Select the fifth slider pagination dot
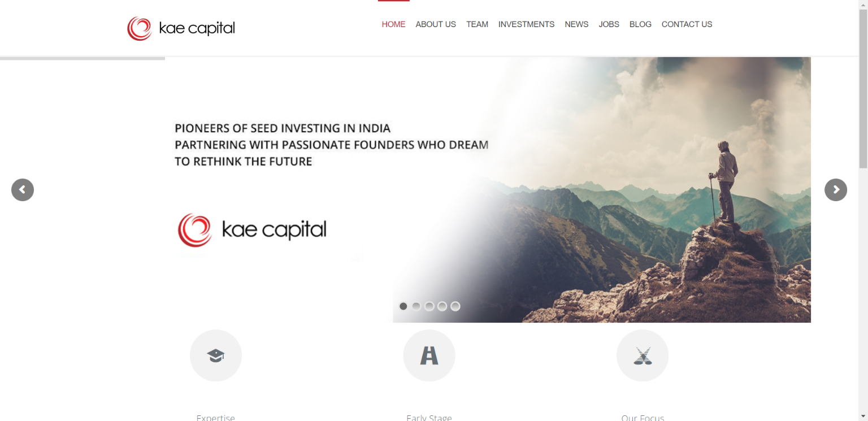This screenshot has width=868, height=421. click(x=455, y=306)
